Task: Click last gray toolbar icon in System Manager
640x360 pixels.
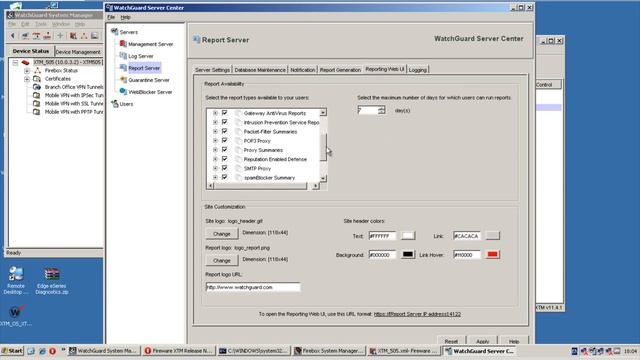Action: pos(94,36)
